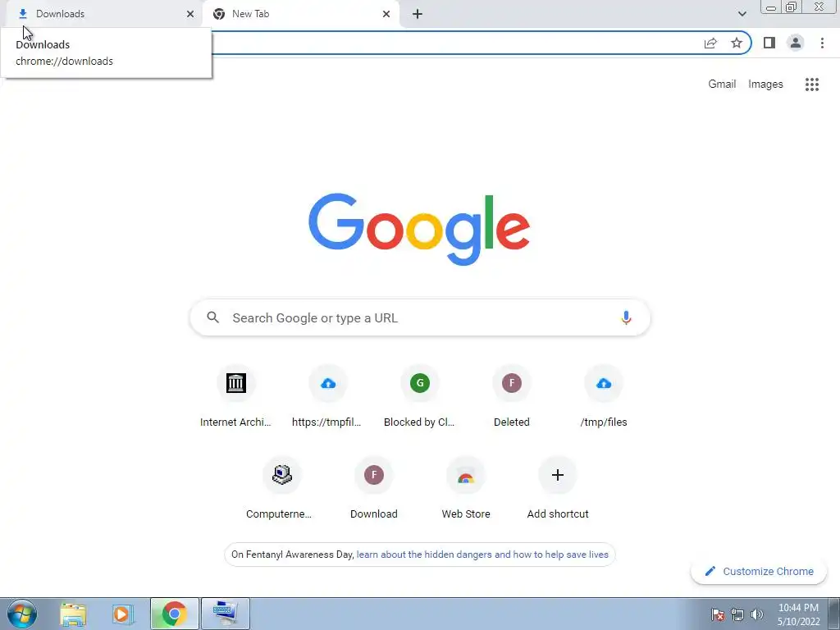840x630 pixels.
Task: Click the share this page icon
Action: point(710,43)
